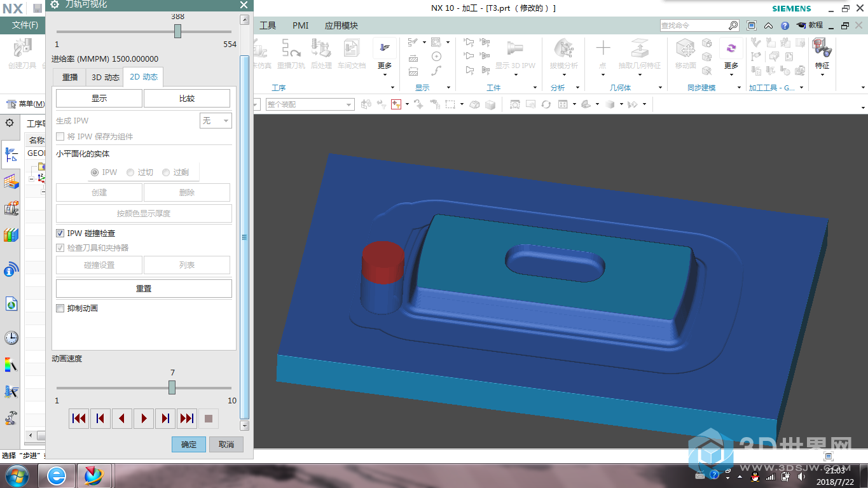Click the 比较 button
This screenshot has height=488, width=868.
pos(187,99)
